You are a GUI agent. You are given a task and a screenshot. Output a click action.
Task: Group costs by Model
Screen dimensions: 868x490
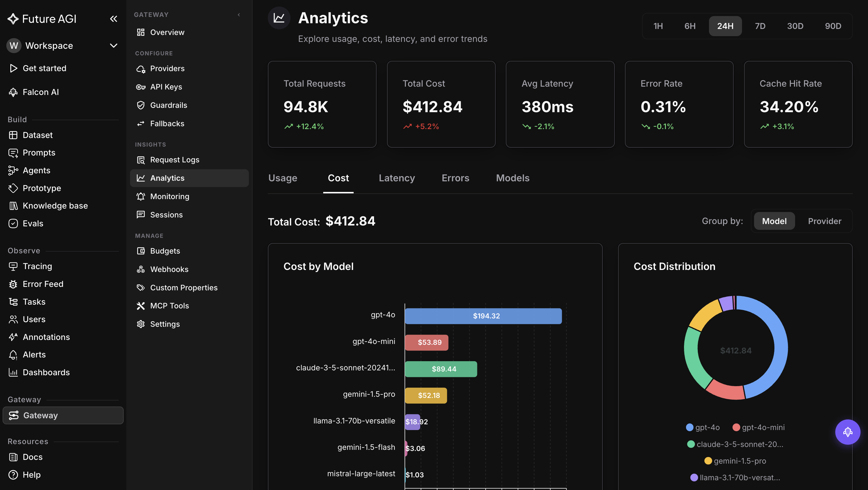pos(774,221)
